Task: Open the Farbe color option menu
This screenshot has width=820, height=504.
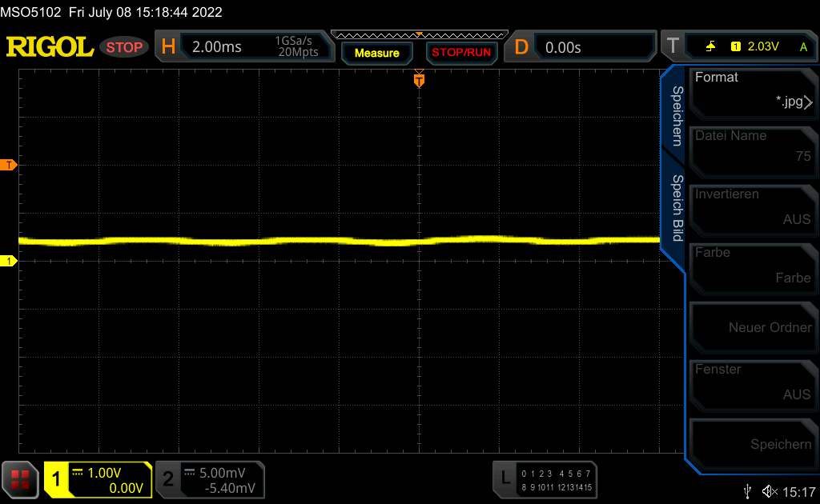Action: tap(751, 265)
